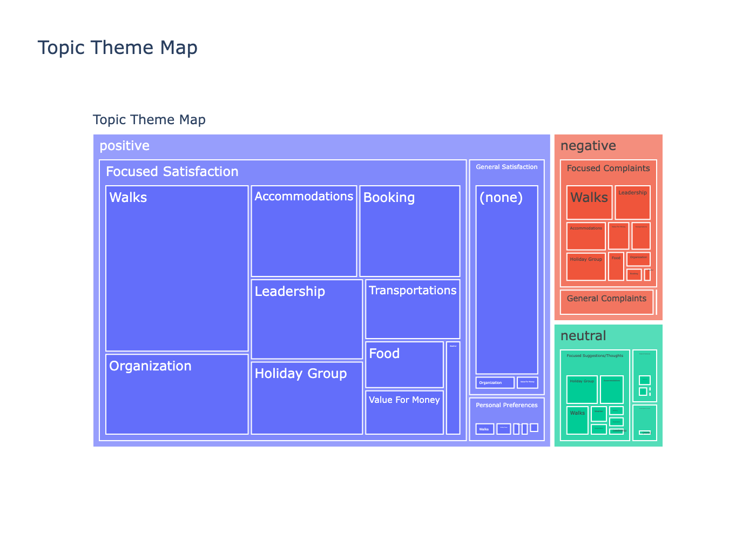The width and height of the screenshot is (756, 540).
Task: Click the smaller 'Topic Theme Map' chart heading
Action: pos(149,120)
